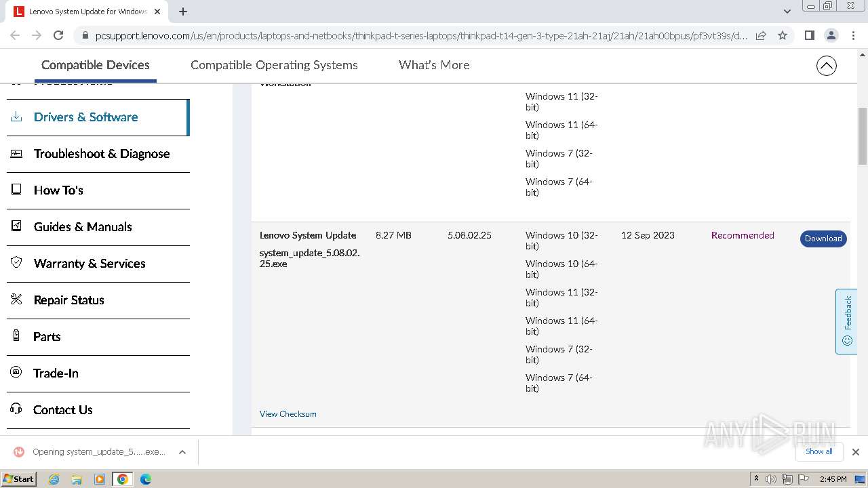Show all downloads in the download bar
This screenshot has width=868, height=488.
[819, 451]
